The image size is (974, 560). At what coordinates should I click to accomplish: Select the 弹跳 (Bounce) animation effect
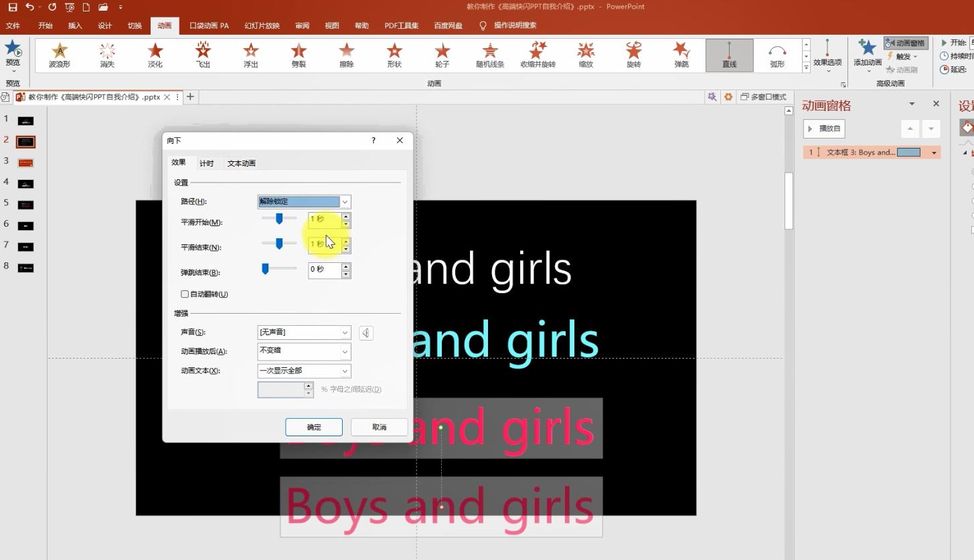tap(681, 54)
